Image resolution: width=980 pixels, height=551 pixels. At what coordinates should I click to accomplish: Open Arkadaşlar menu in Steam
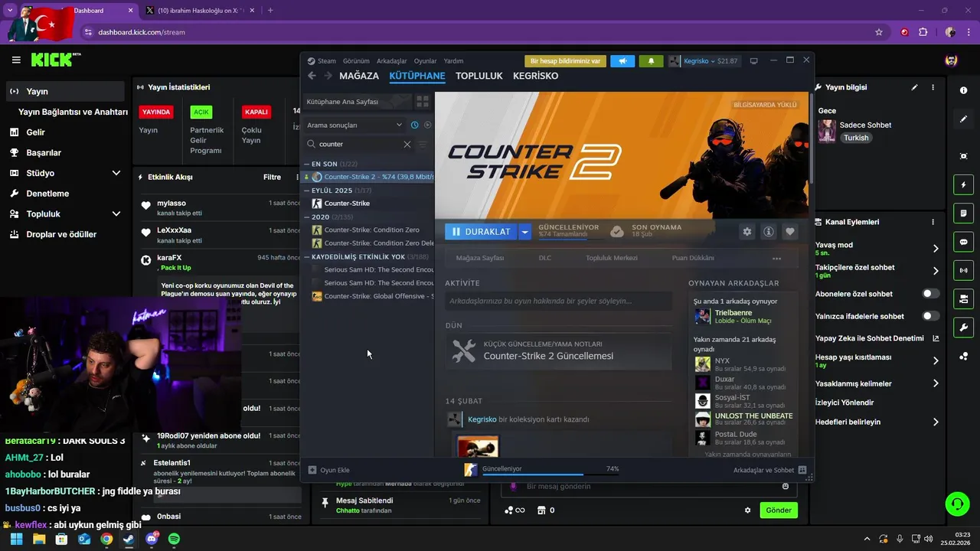[x=392, y=61]
